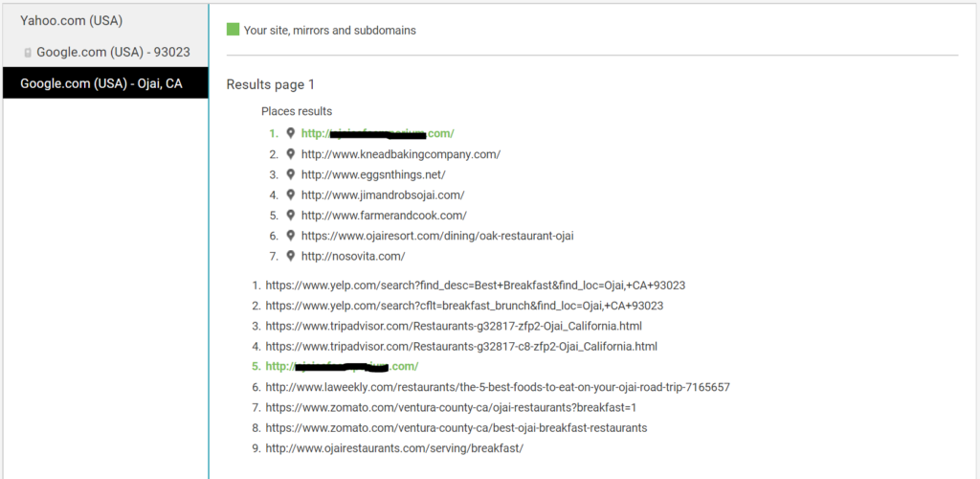Open the Zomato best-ojai-breakfast-restaurants link

[x=457, y=427]
